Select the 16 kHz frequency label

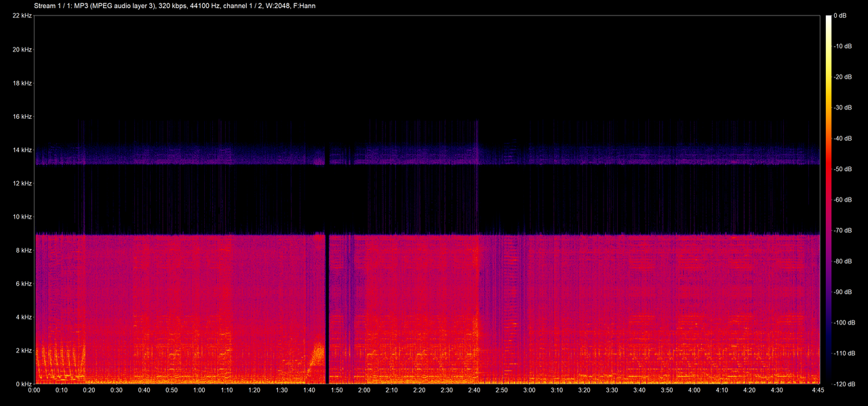pos(22,117)
